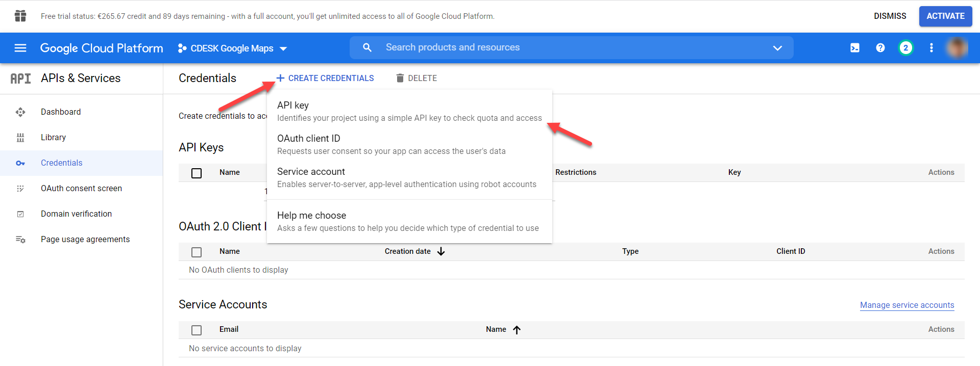980x366 pixels.
Task: Go to Dashboard in sidebar
Action: point(82,112)
